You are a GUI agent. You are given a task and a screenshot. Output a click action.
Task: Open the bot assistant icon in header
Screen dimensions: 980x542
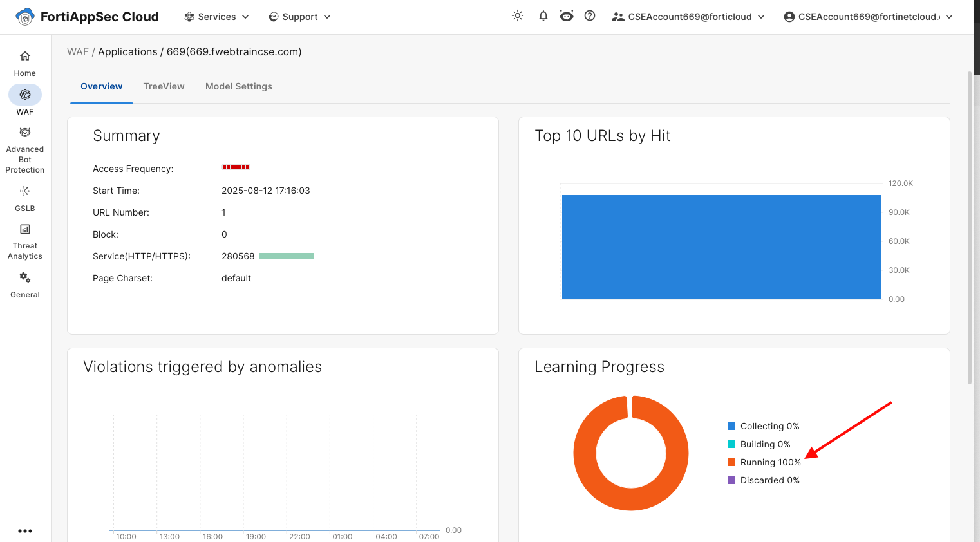[x=567, y=16]
